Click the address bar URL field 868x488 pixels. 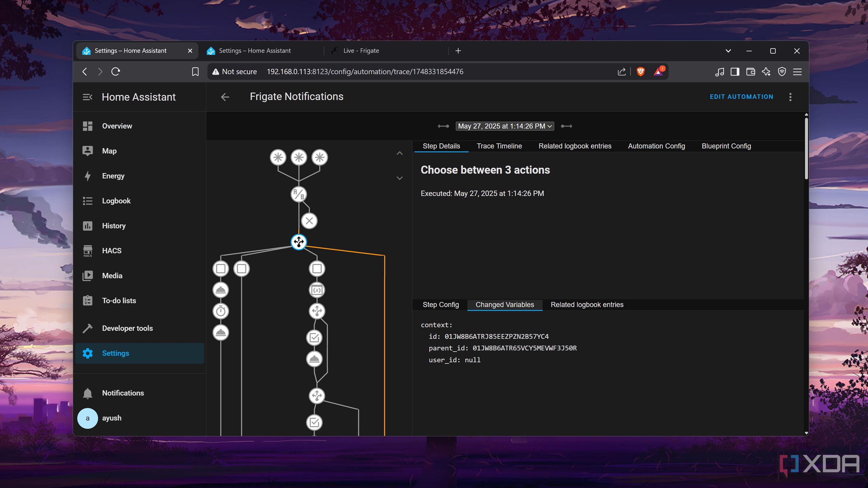tap(365, 71)
